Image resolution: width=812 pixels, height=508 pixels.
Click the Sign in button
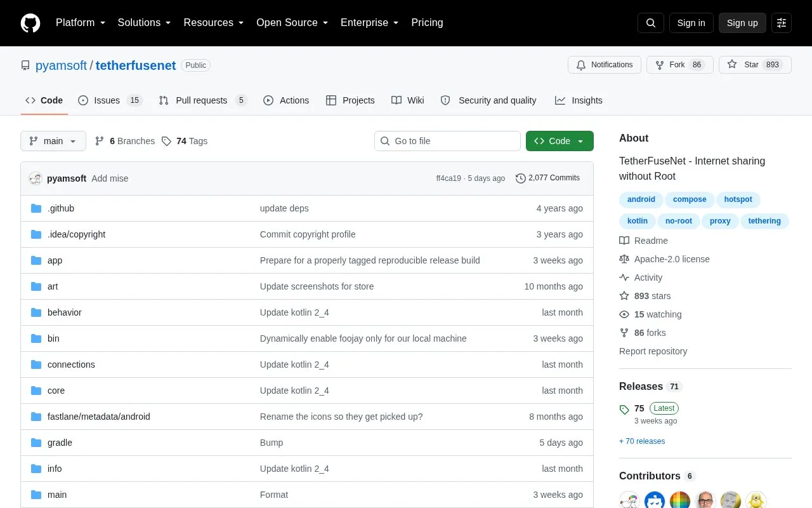point(691,23)
